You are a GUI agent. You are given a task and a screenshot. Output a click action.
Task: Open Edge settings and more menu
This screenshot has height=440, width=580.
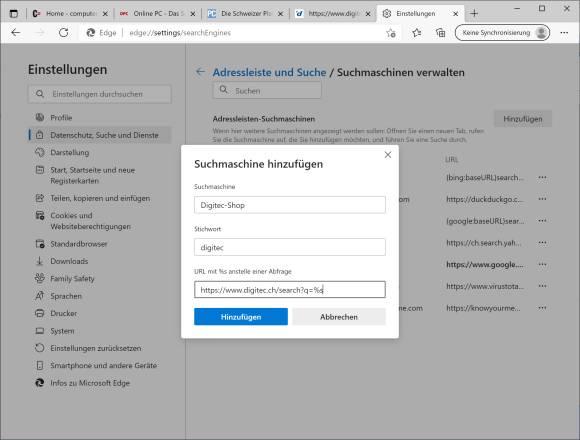pyautogui.click(x=564, y=33)
